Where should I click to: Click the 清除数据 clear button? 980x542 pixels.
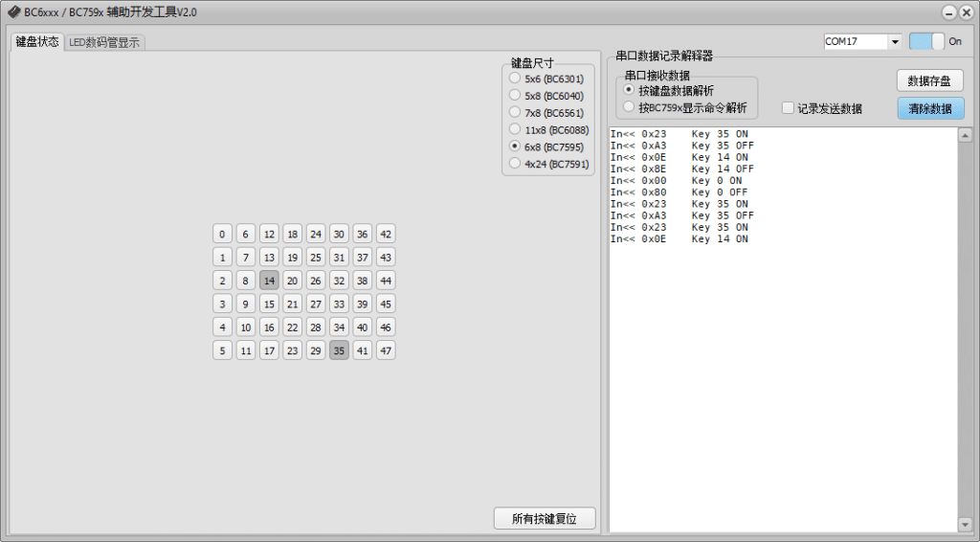click(929, 108)
